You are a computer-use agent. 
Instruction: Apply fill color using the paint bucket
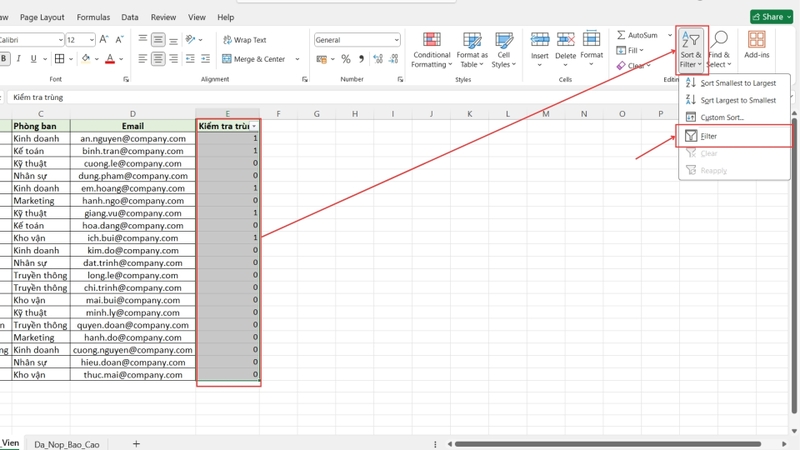[x=86, y=59]
